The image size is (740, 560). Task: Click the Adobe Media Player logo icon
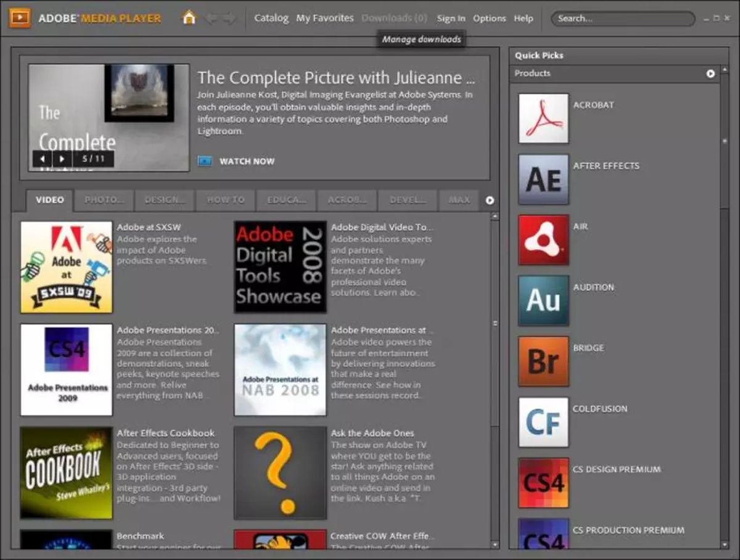tap(20, 18)
